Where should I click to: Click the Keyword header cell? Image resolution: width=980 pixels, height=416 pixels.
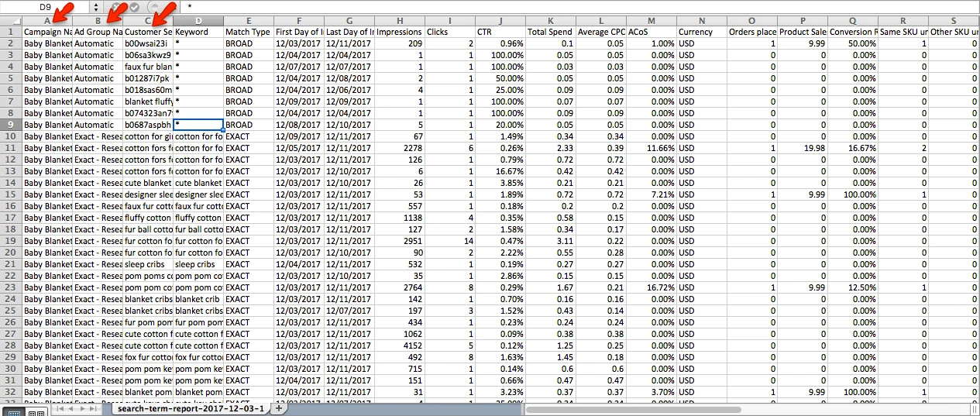point(198,32)
